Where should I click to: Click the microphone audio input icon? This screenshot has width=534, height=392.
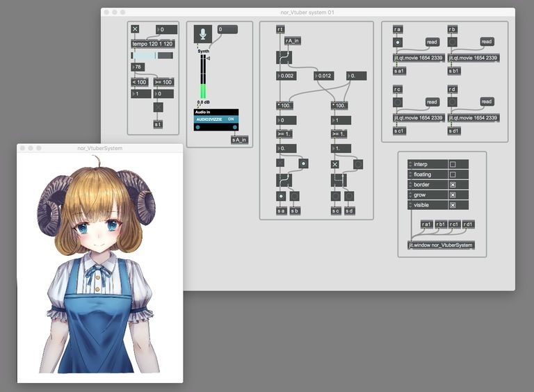(202, 34)
